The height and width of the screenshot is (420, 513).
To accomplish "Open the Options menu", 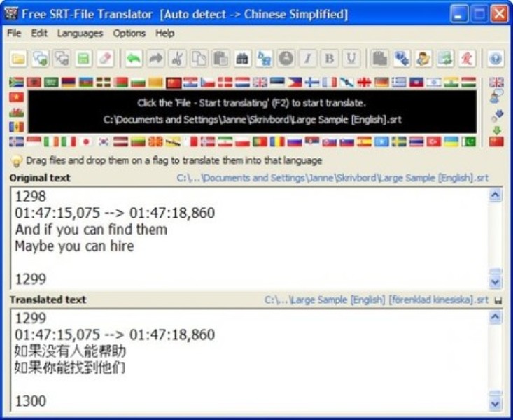I will pyautogui.click(x=129, y=33).
